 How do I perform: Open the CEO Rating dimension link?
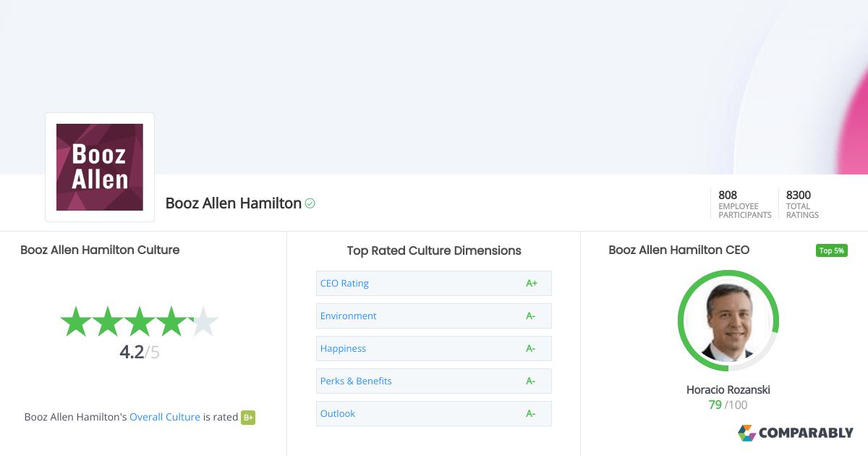[344, 283]
